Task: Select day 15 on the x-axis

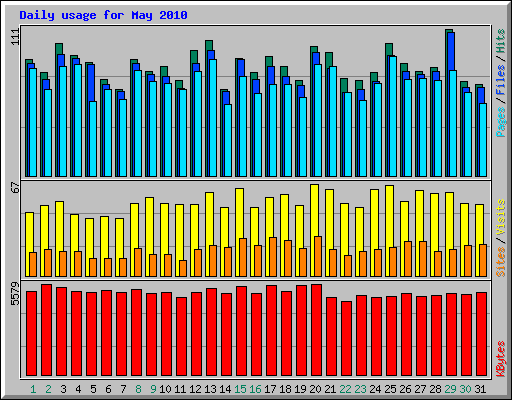Action: 240,389
